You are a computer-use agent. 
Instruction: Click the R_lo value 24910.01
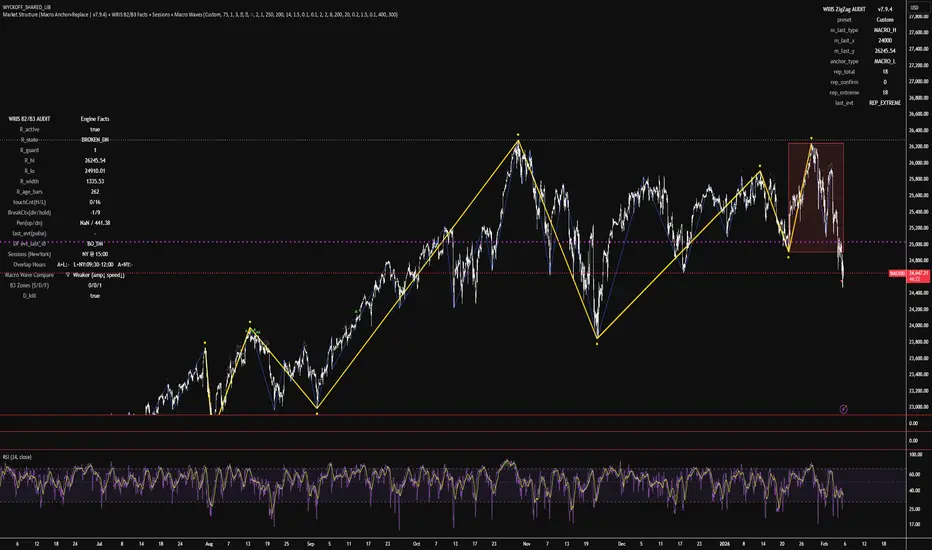tap(95, 171)
